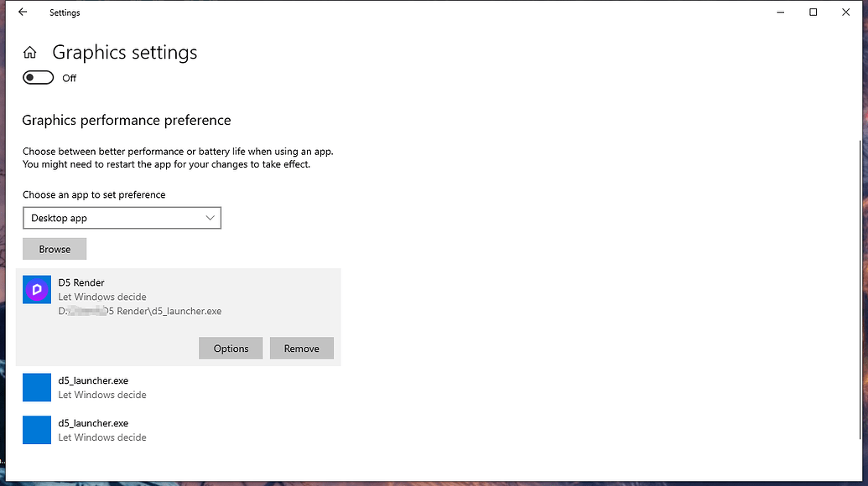The width and height of the screenshot is (868, 486).
Task: Maximize the Settings window
Action: [x=813, y=13]
